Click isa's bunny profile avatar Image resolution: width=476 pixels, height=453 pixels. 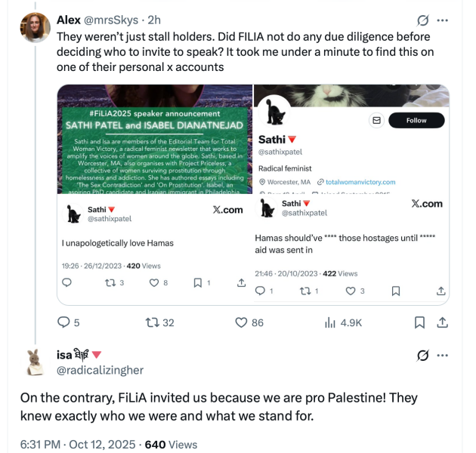pos(36,362)
